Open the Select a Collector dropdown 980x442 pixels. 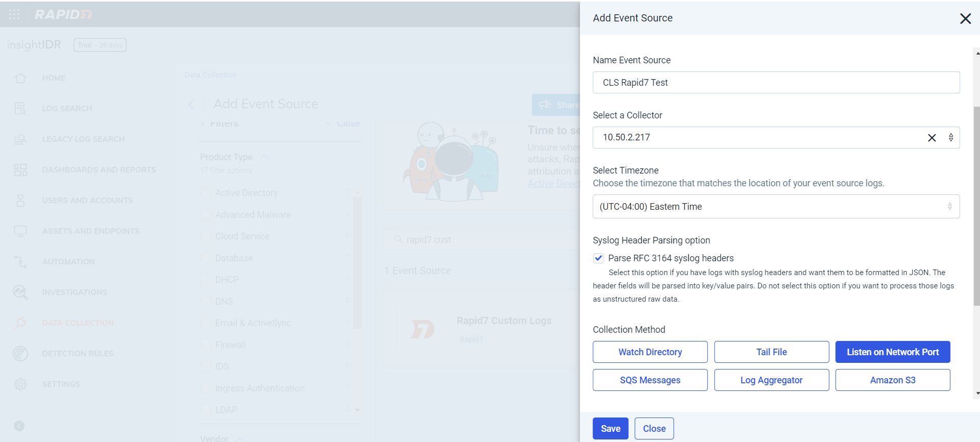click(950, 138)
